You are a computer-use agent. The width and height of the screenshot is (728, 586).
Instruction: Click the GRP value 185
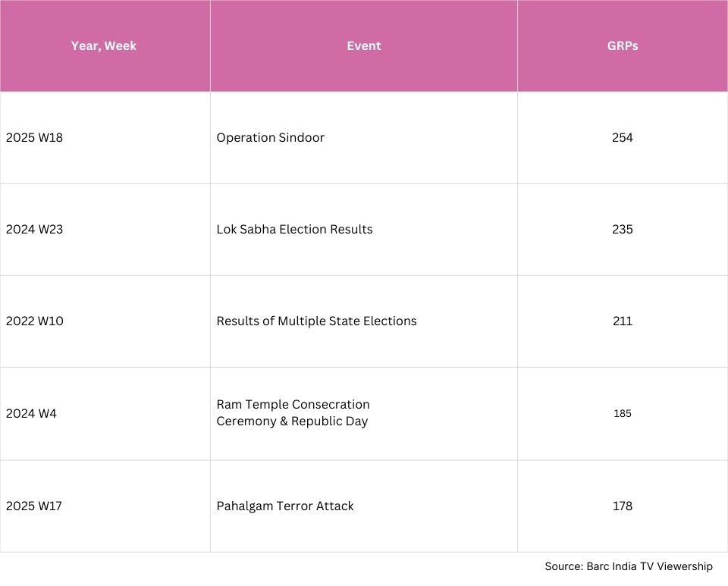[622, 413]
